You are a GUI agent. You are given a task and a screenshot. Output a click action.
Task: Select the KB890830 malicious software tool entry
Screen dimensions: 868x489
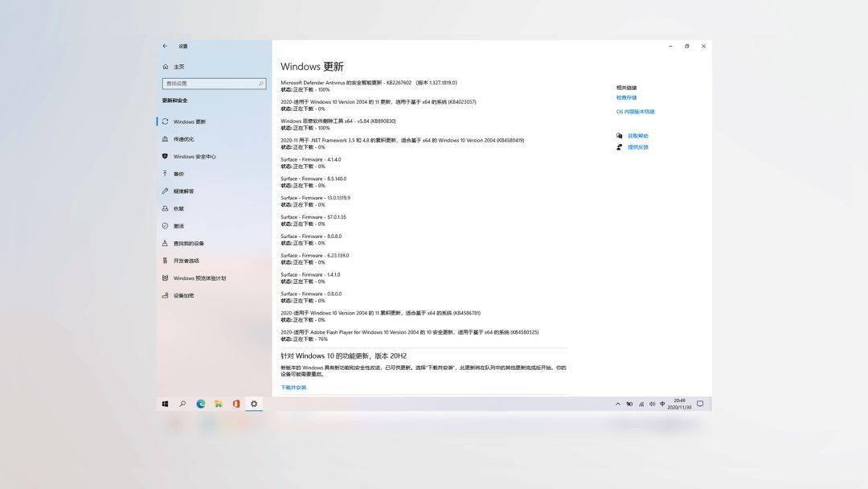click(x=338, y=125)
